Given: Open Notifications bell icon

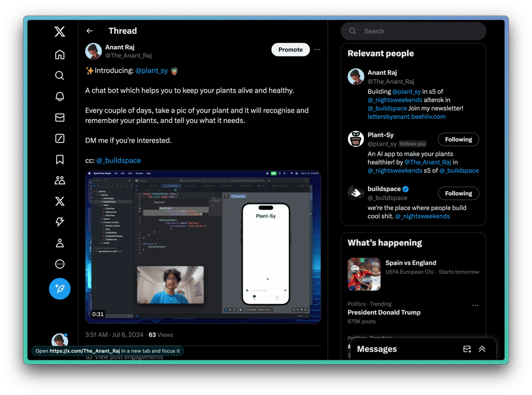Looking at the screenshot, I should pyautogui.click(x=60, y=96).
